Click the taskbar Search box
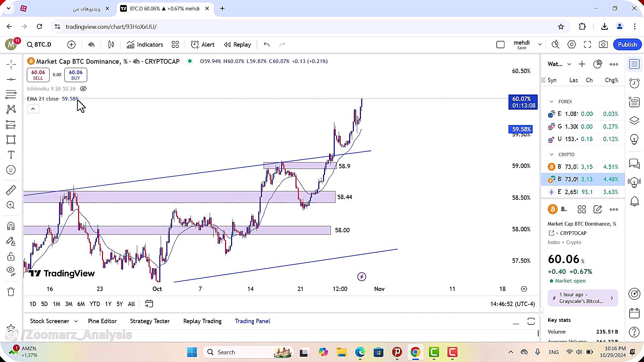This screenshot has height=362, width=644. coord(248,352)
